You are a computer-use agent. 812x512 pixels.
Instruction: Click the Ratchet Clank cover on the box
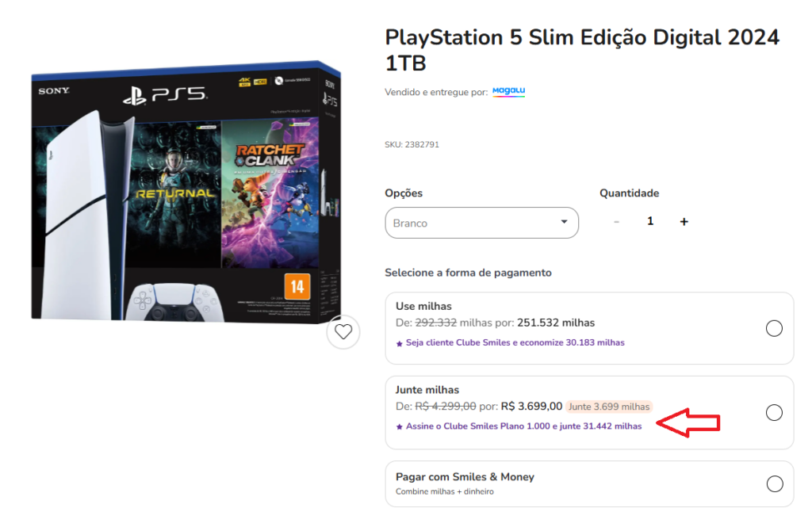[270, 193]
